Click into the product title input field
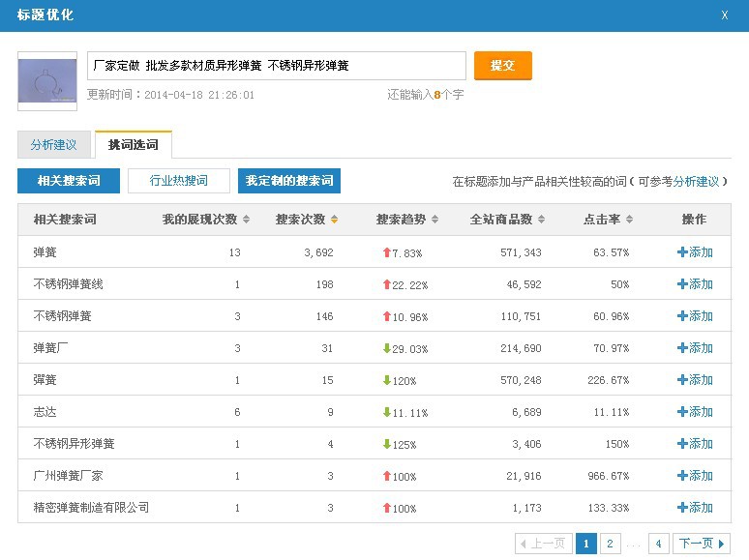Image resolution: width=749 pixels, height=560 pixels. [x=276, y=66]
